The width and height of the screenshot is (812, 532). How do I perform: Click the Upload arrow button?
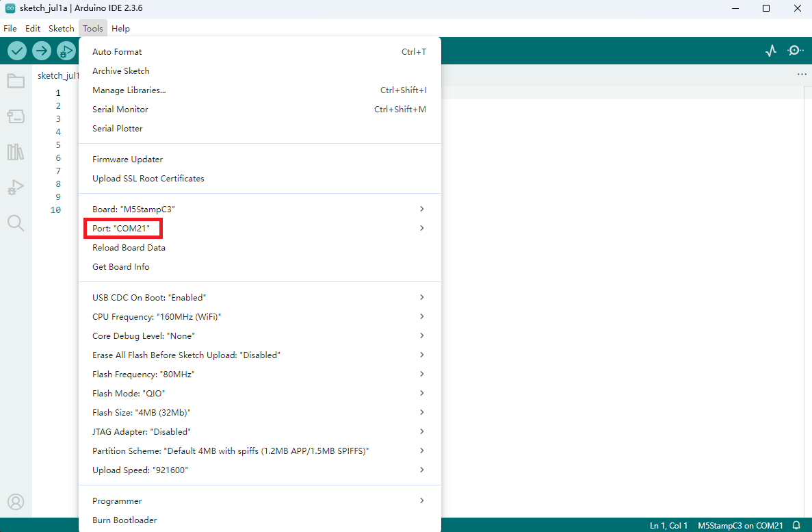pos(42,51)
